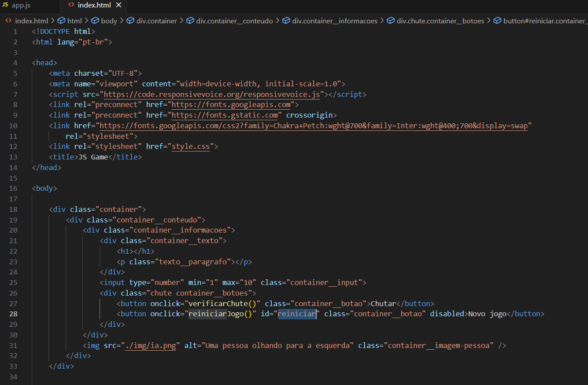Click the JS file icon on app.js tab
This screenshot has height=385, width=588.
5,6
